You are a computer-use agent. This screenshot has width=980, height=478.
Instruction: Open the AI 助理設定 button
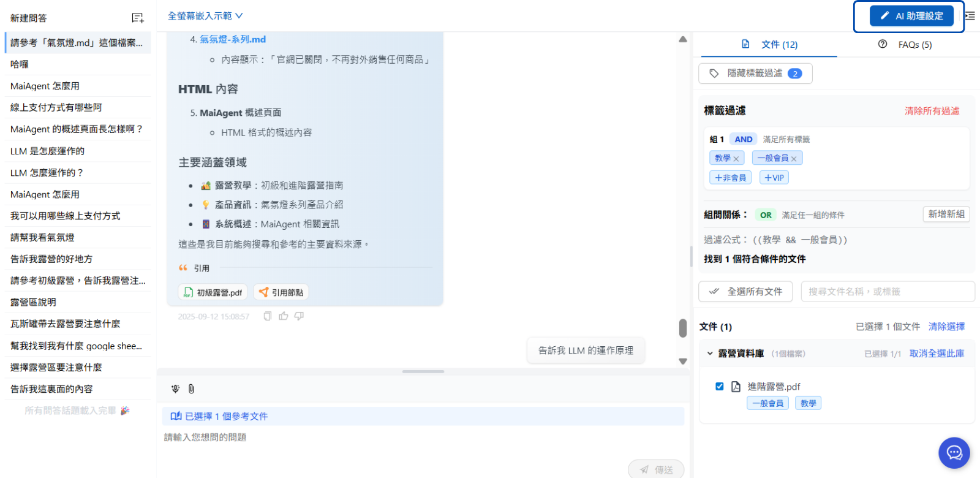click(911, 16)
